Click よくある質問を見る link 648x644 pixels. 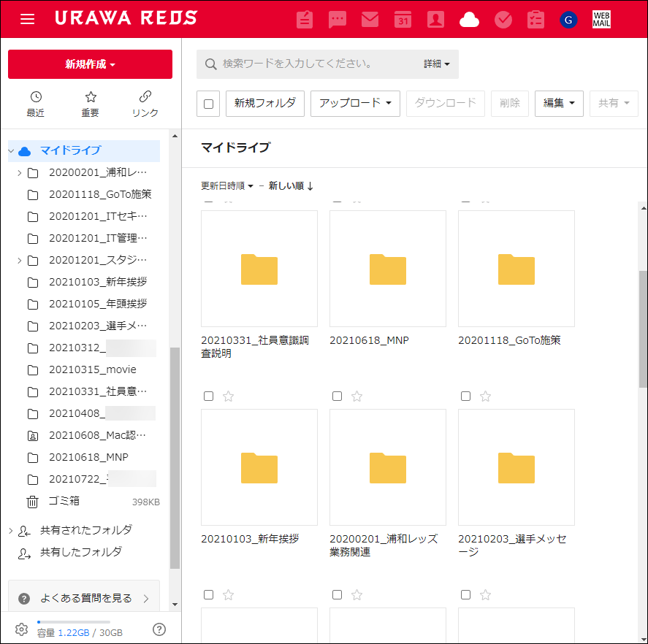pos(86,599)
